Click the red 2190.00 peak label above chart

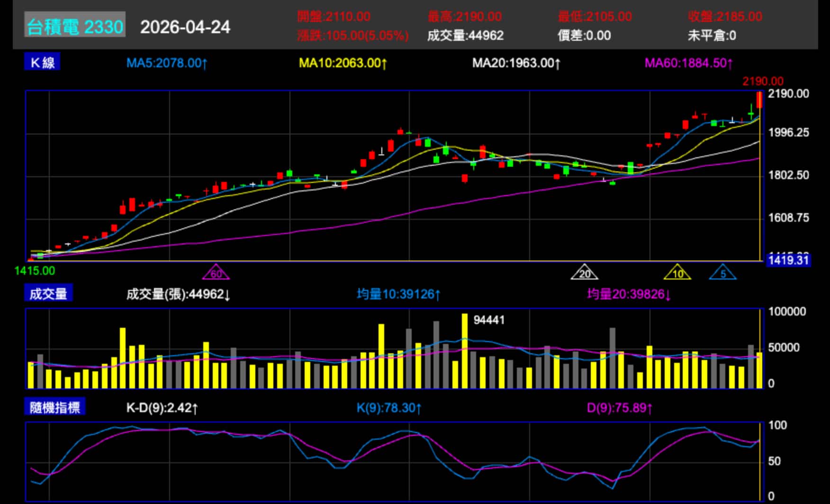pos(763,81)
